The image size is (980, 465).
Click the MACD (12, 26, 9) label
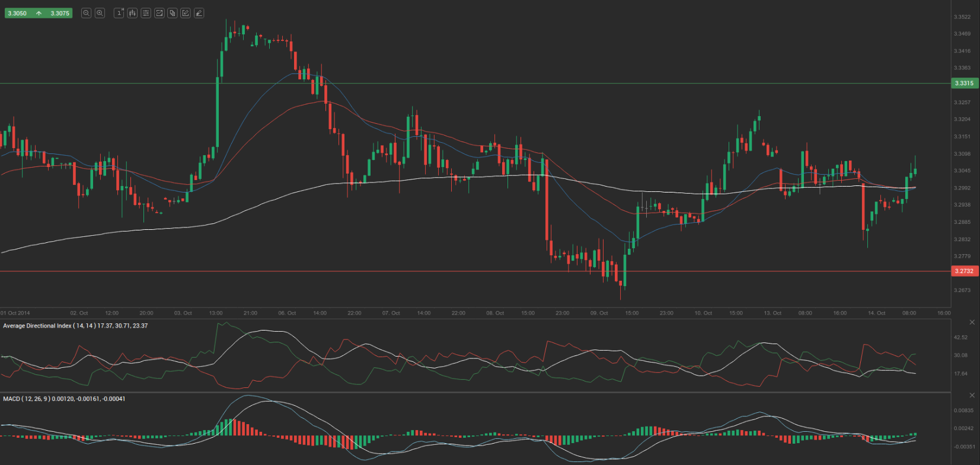point(64,399)
